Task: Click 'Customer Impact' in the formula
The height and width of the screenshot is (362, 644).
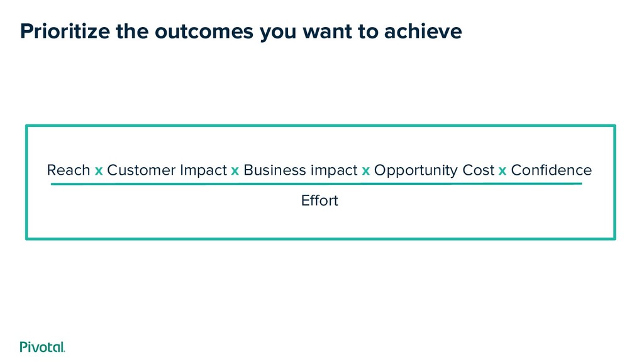Action: tap(167, 170)
